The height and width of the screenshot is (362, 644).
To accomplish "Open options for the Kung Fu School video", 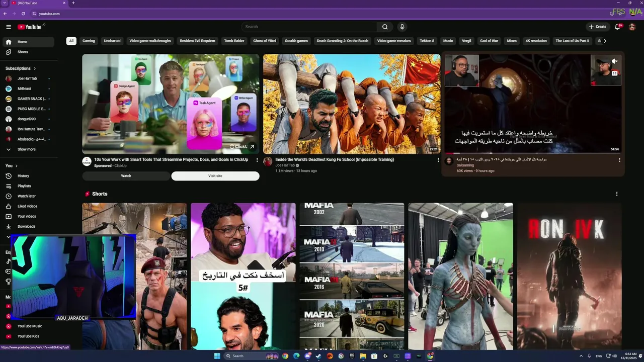I will [438, 160].
